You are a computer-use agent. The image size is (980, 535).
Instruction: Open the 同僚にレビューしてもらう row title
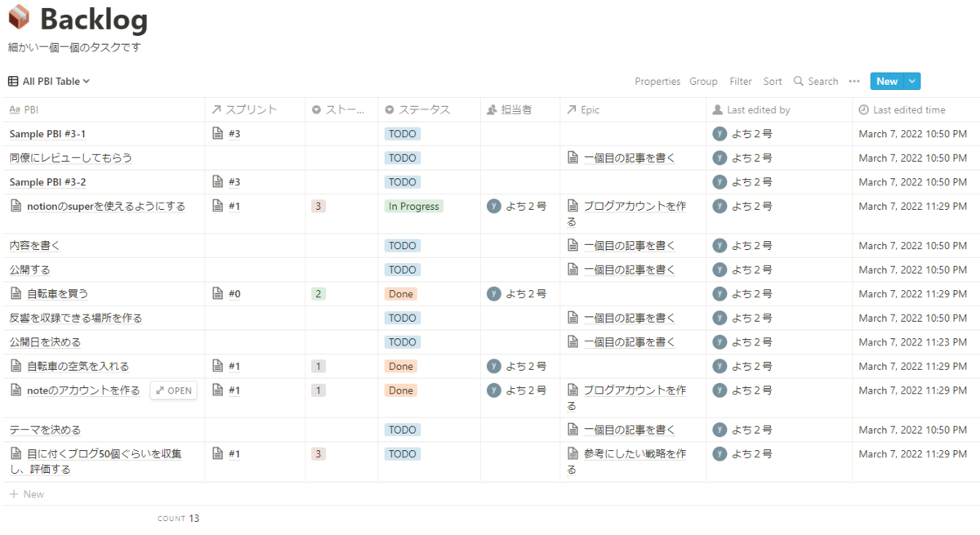click(70, 158)
